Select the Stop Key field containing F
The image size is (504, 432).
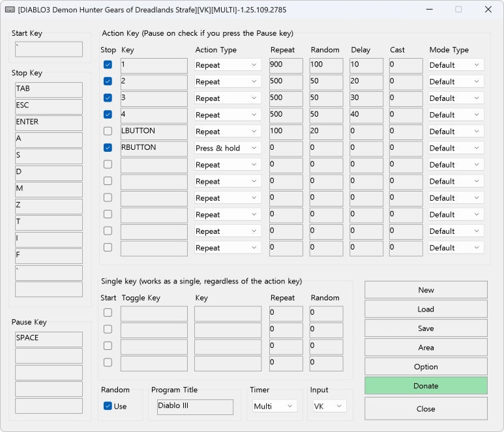pos(49,256)
